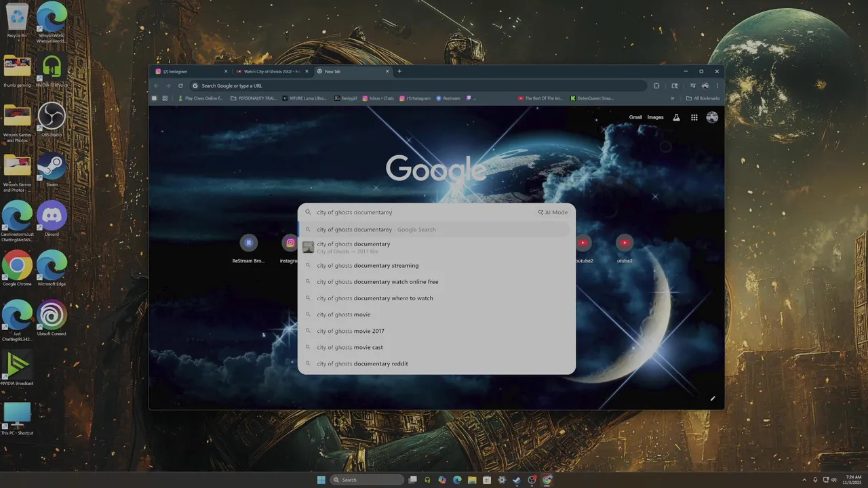Image resolution: width=868 pixels, height=488 pixels.
Task: Click the taskbar Search box
Action: point(366,480)
